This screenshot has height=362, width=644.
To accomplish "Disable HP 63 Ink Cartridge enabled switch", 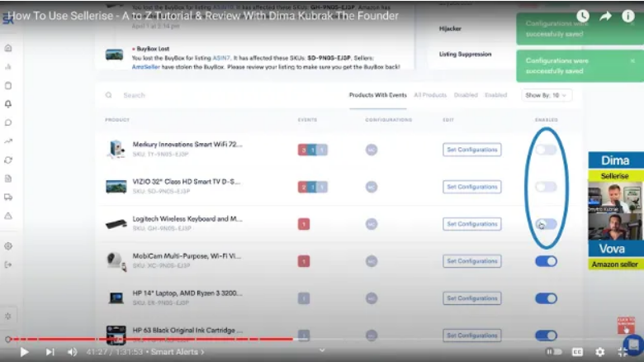I will (x=546, y=336).
